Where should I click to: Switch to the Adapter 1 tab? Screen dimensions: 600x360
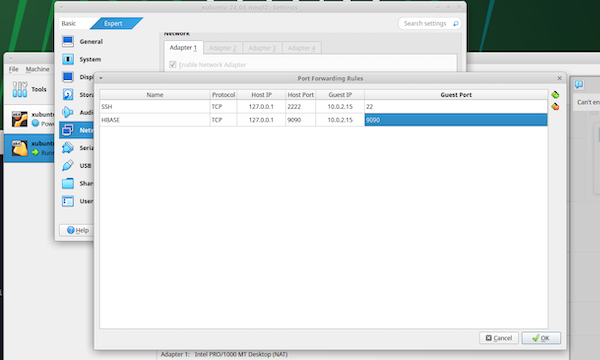(x=183, y=48)
